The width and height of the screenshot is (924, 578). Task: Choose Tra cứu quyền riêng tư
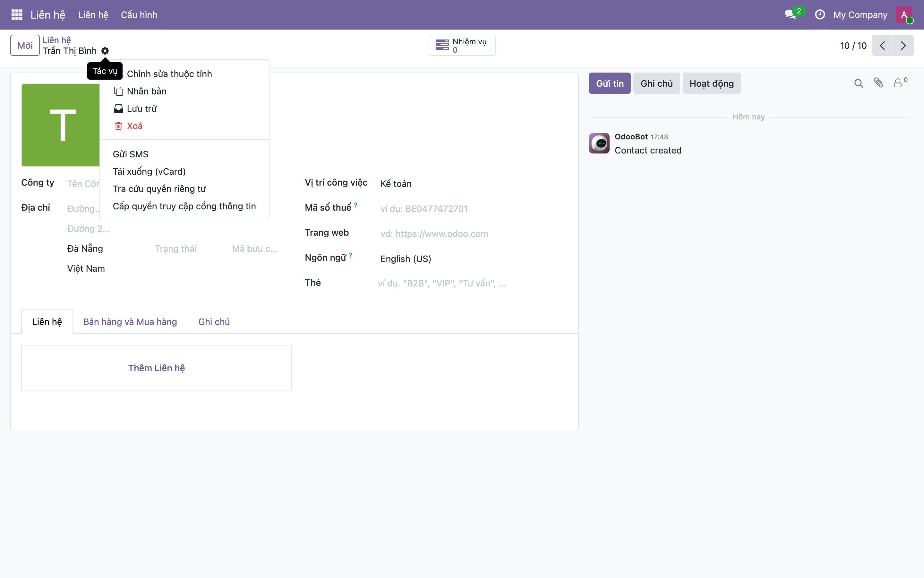(x=184, y=189)
